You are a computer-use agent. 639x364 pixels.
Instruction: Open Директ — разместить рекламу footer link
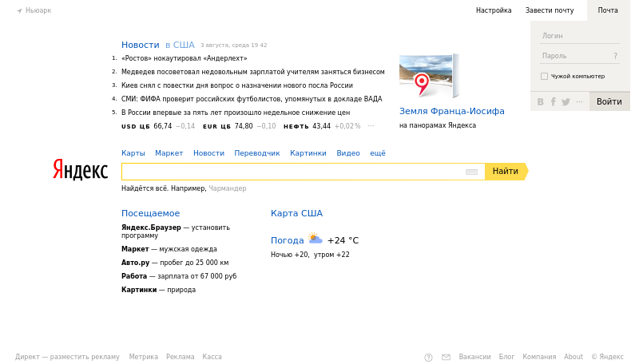(67, 357)
